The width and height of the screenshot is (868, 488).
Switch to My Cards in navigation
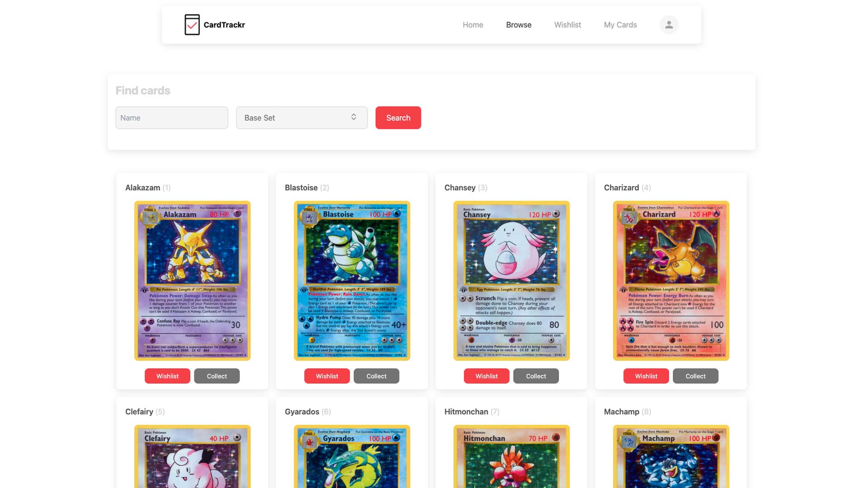click(x=620, y=25)
